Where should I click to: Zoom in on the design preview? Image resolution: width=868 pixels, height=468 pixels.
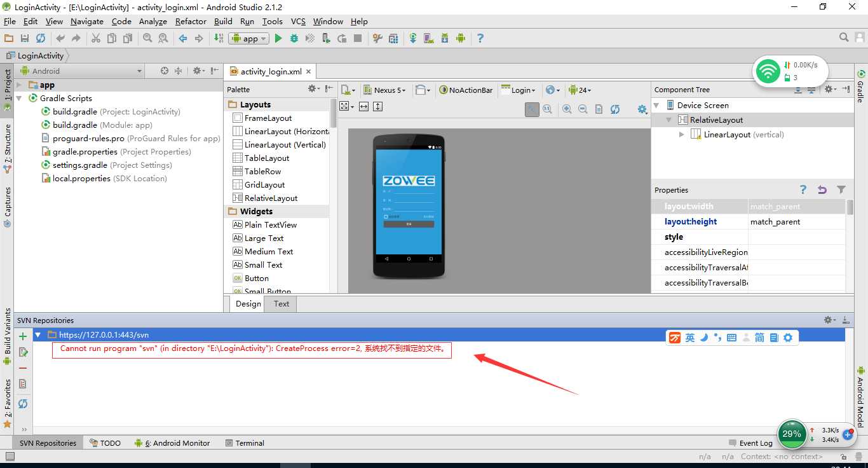[567, 109]
